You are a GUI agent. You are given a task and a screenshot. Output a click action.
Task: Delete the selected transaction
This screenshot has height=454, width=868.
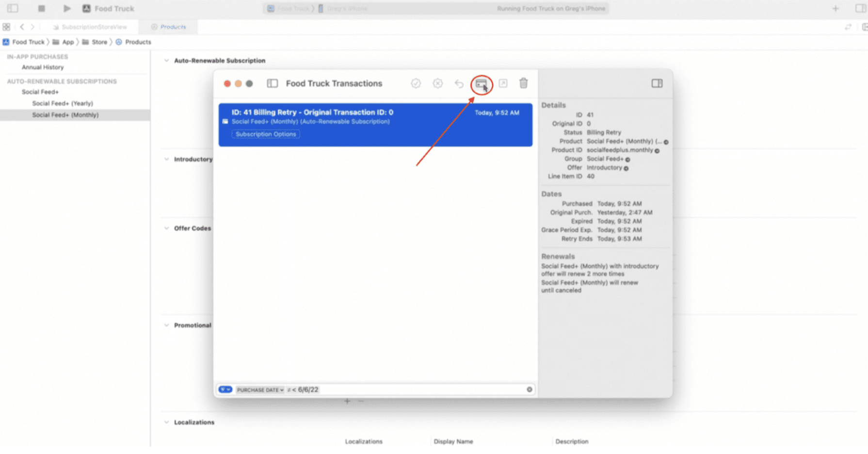coord(524,83)
